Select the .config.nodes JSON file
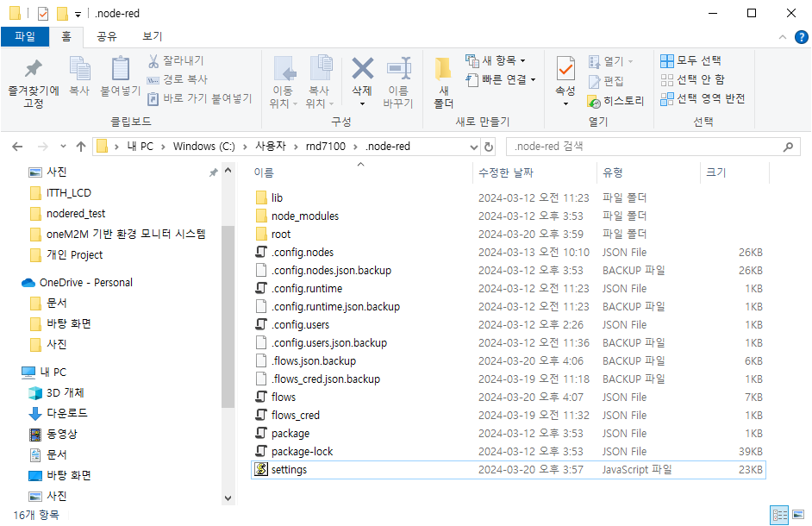The width and height of the screenshot is (812, 526). 303,253
